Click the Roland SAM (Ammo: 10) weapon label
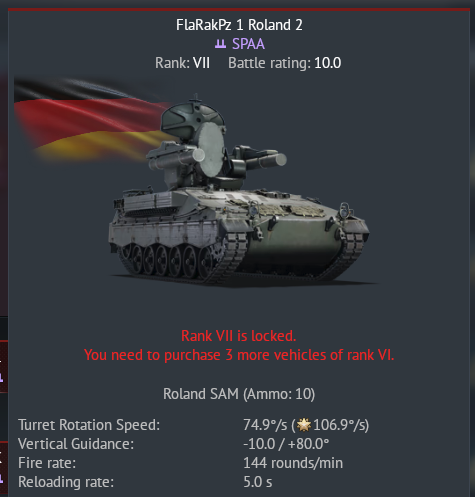The width and height of the screenshot is (475, 497). (x=239, y=394)
